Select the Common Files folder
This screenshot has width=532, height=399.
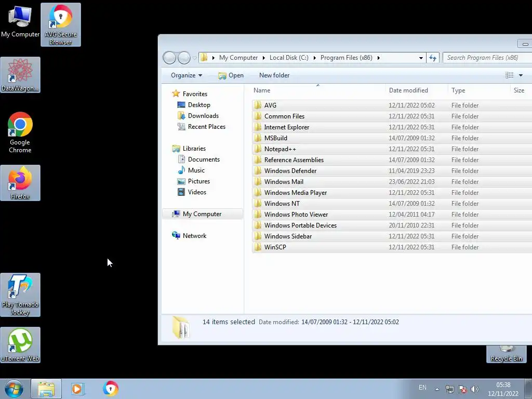[x=392, y=116]
